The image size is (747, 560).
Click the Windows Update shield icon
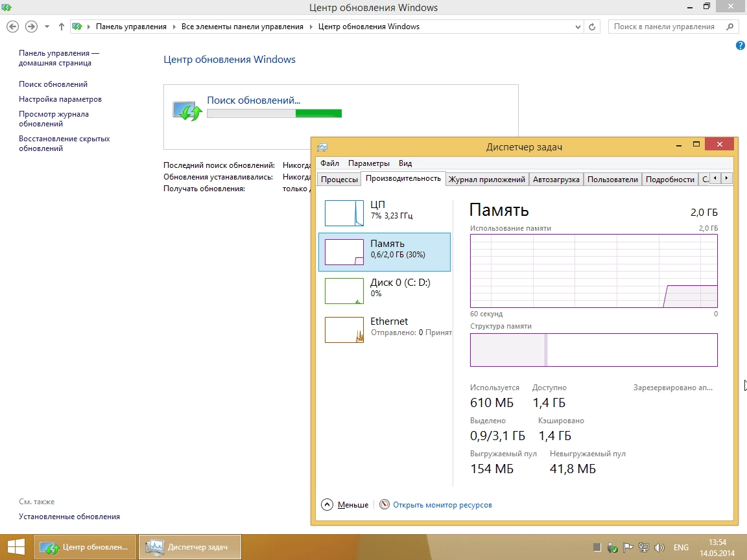(x=187, y=110)
